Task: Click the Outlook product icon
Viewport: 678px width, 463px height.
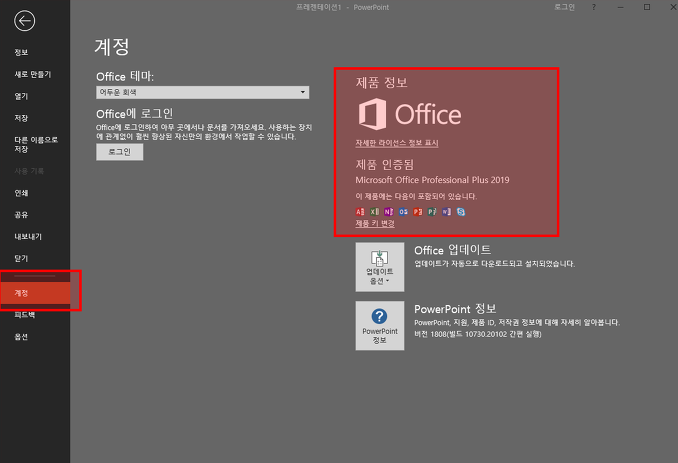Action: [x=403, y=211]
